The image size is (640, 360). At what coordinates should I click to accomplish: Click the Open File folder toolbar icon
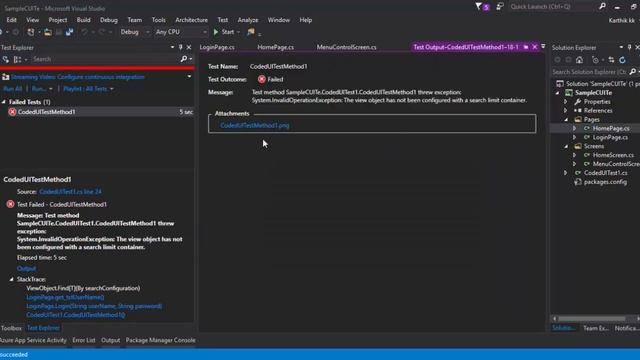(48, 32)
